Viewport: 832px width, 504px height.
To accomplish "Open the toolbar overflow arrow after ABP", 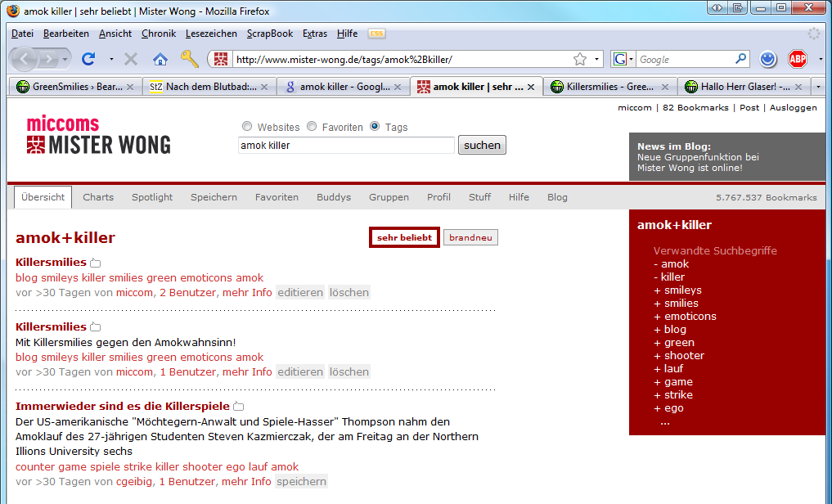I will (x=821, y=60).
